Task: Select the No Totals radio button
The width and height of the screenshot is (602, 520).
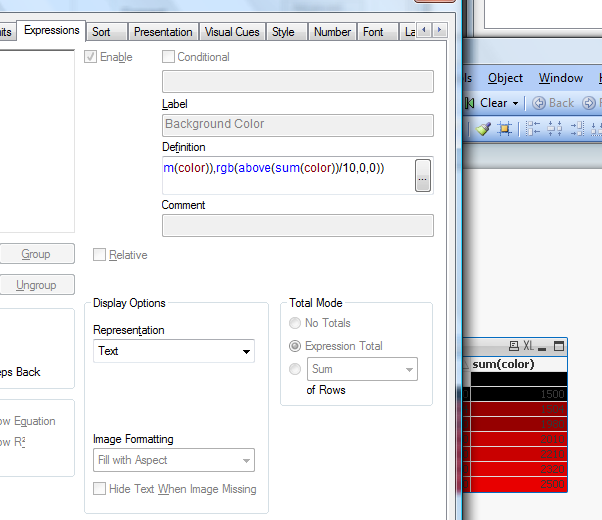Action: pos(295,323)
